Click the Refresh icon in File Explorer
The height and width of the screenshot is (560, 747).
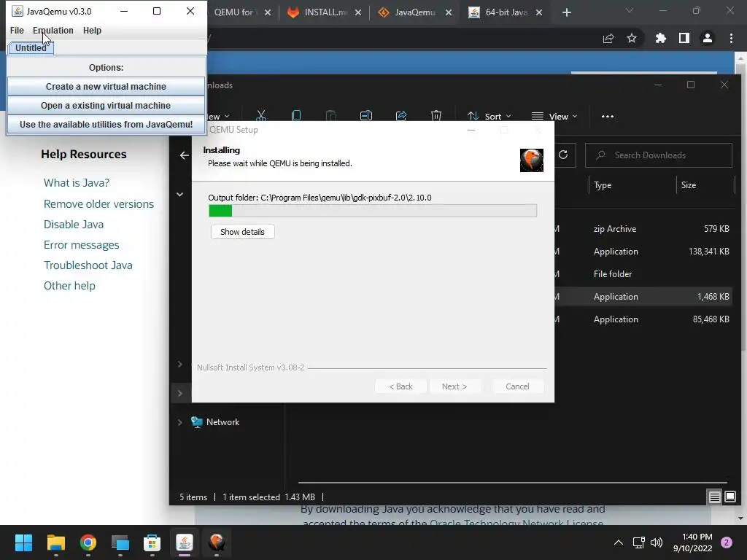563,155
